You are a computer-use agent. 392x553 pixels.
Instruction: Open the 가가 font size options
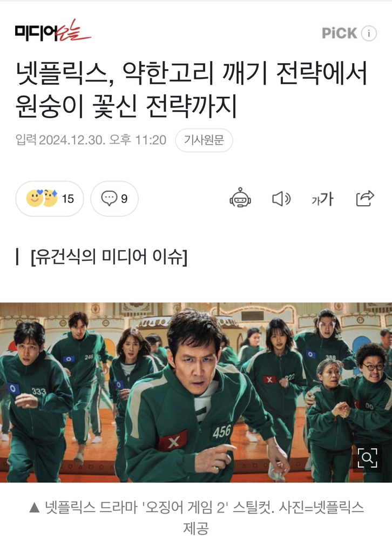322,199
